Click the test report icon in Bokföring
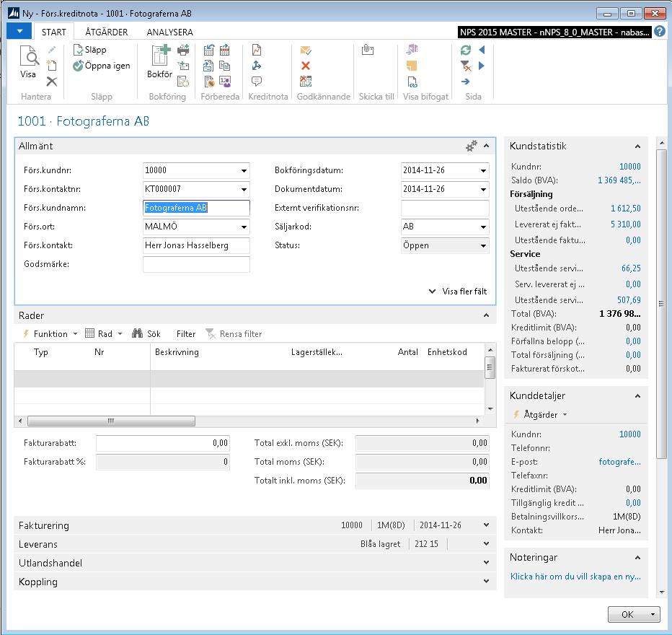Viewport: 672px width, 635px height. point(183,82)
